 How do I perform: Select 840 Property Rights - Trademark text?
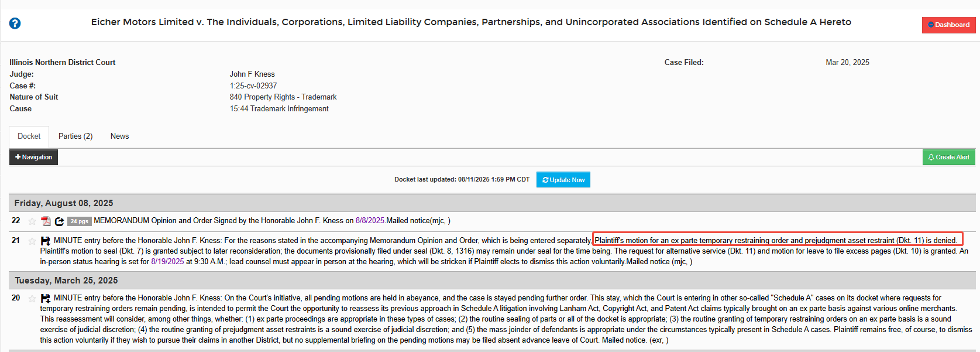(x=283, y=97)
